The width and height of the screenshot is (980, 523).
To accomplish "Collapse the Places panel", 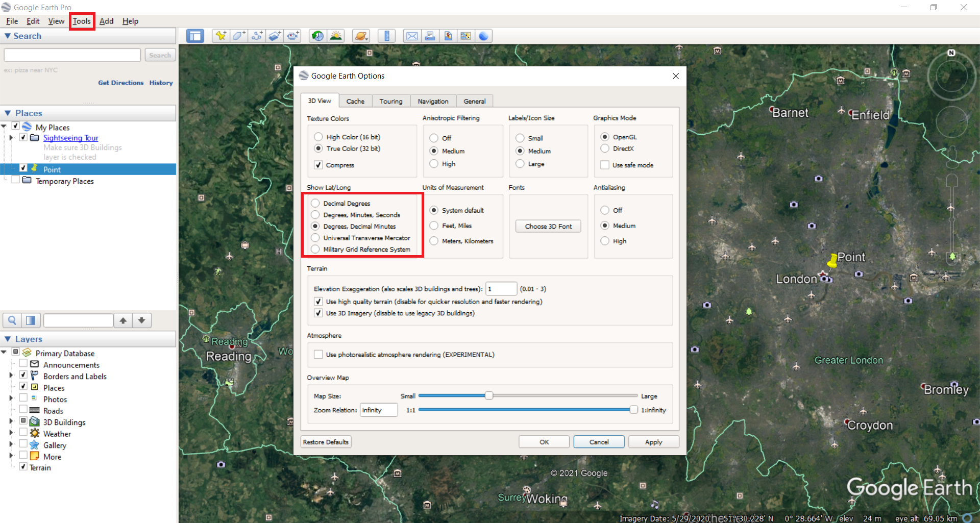I will click(x=8, y=113).
